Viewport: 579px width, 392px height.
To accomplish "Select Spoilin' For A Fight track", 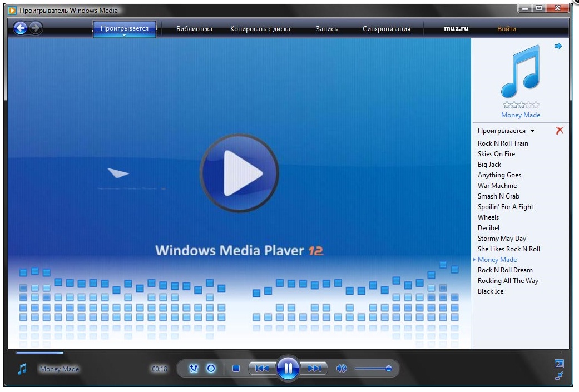I will tap(506, 207).
